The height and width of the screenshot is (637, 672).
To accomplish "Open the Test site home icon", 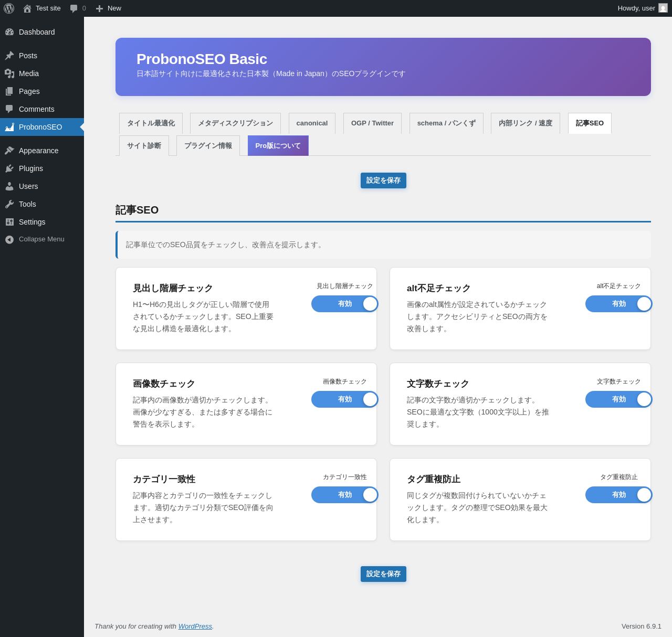I will tap(27, 8).
